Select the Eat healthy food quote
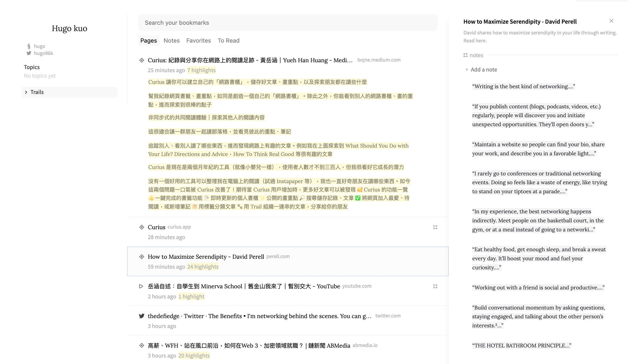 [539, 258]
